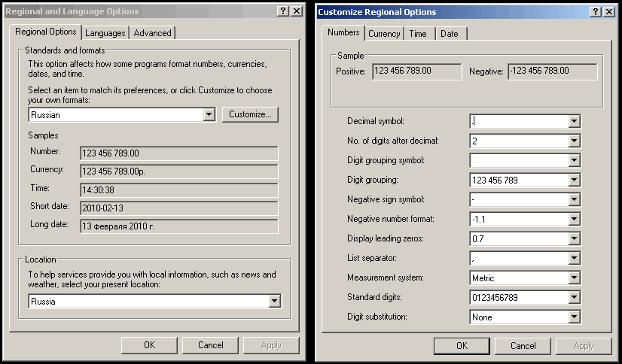This screenshot has height=364, width=622.
Task: Expand the Digit grouping dropdown arrow
Action: (x=574, y=180)
